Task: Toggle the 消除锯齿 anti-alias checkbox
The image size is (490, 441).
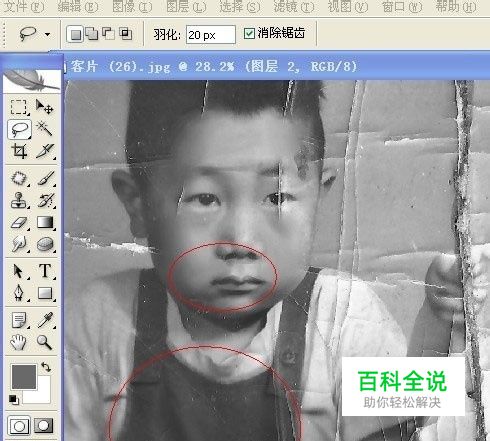Action: [249, 33]
